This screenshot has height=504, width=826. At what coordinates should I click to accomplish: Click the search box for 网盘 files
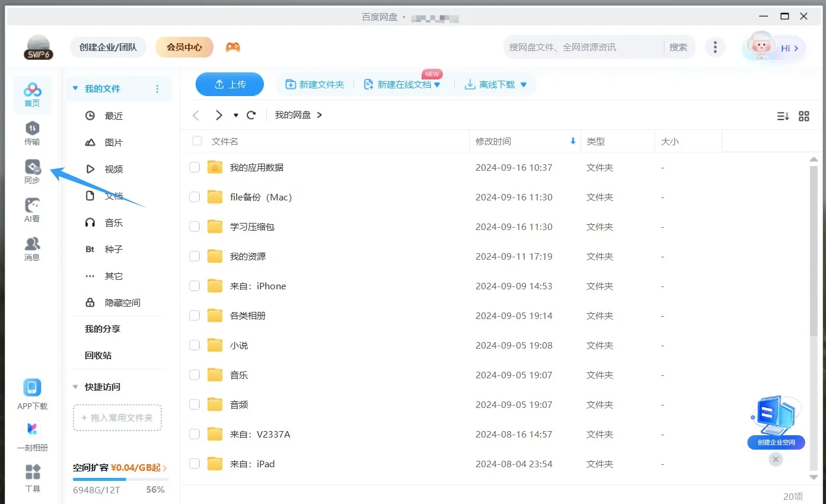tap(584, 47)
